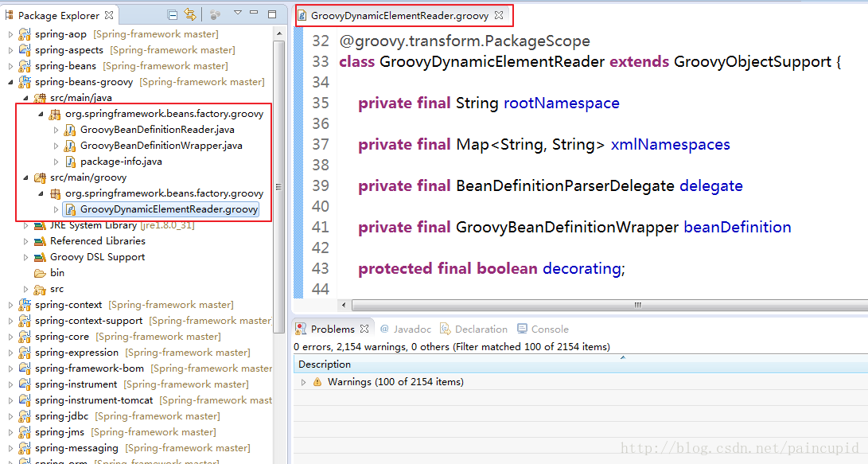Click editor horizontal scrollbar thumb
868x464 pixels.
click(x=610, y=305)
